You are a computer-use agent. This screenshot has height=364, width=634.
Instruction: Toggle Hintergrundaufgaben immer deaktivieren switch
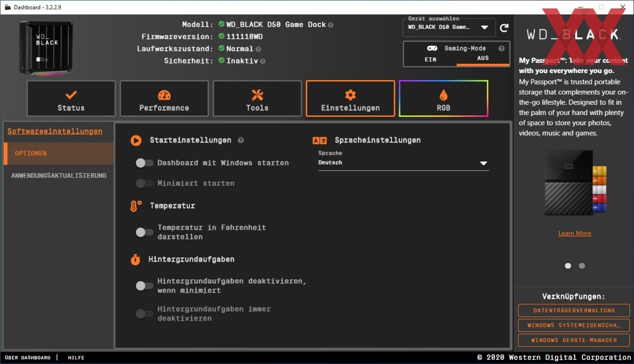(144, 314)
